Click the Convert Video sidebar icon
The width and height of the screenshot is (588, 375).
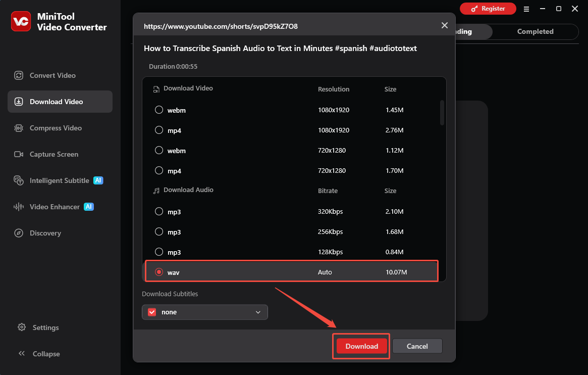(19, 75)
